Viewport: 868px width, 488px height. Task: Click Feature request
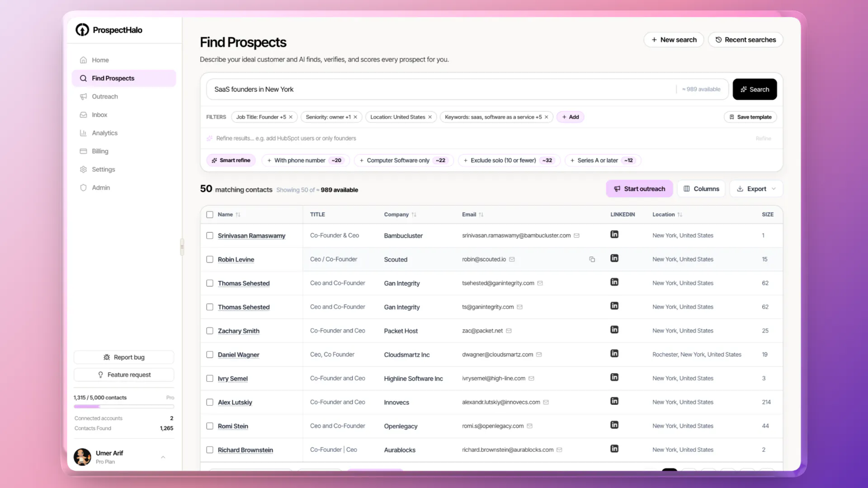[124, 375]
